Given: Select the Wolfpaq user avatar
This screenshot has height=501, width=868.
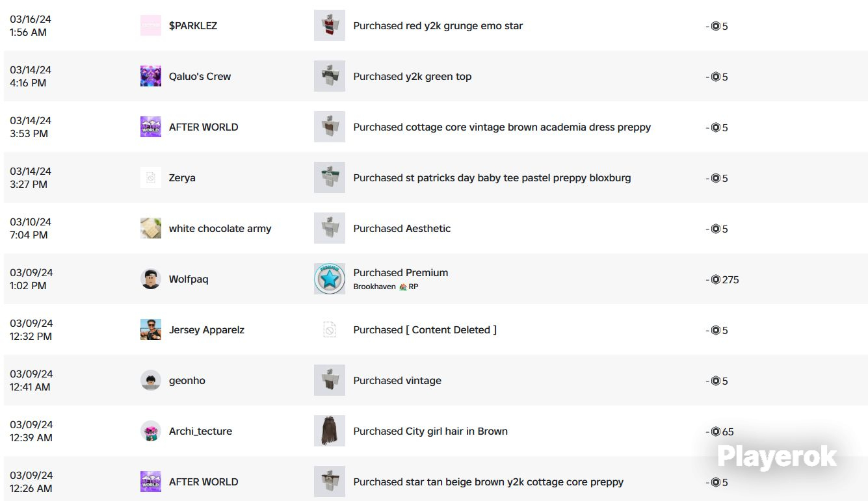Looking at the screenshot, I should [151, 279].
